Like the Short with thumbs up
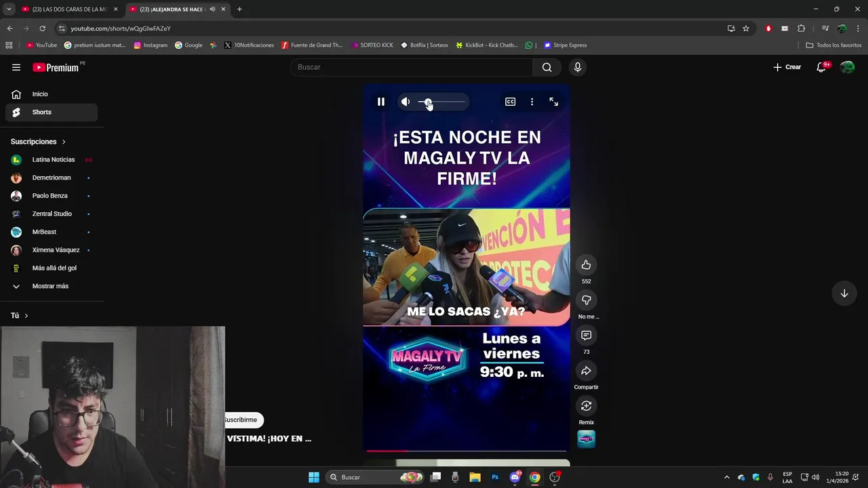The height and width of the screenshot is (488, 868). click(587, 265)
